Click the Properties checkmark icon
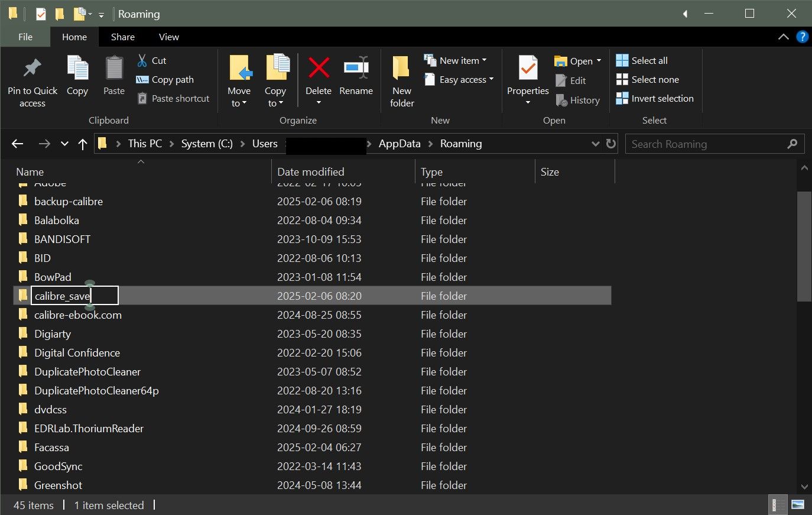The width and height of the screenshot is (812, 515). (528, 68)
